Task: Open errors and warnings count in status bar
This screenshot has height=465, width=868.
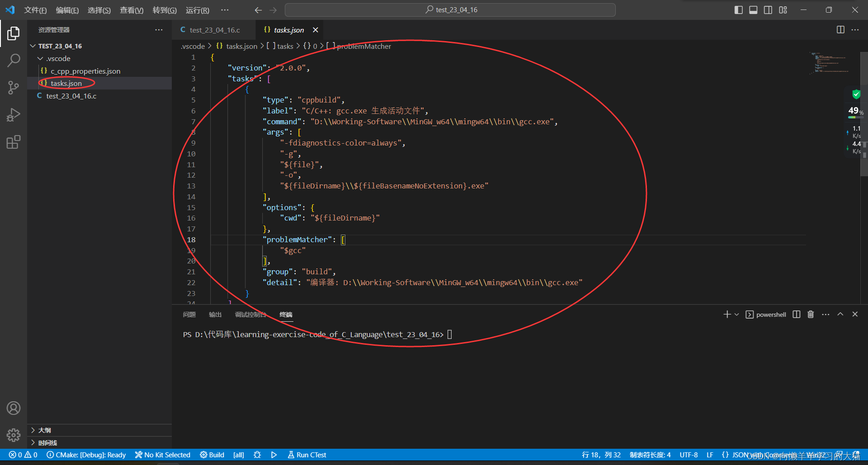Action: 23,455
